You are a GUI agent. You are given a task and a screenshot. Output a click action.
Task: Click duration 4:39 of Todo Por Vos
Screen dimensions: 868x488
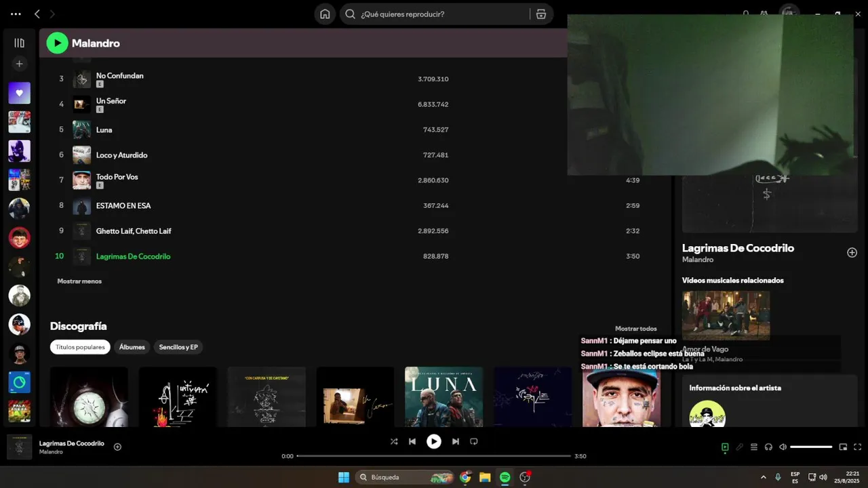(632, 180)
